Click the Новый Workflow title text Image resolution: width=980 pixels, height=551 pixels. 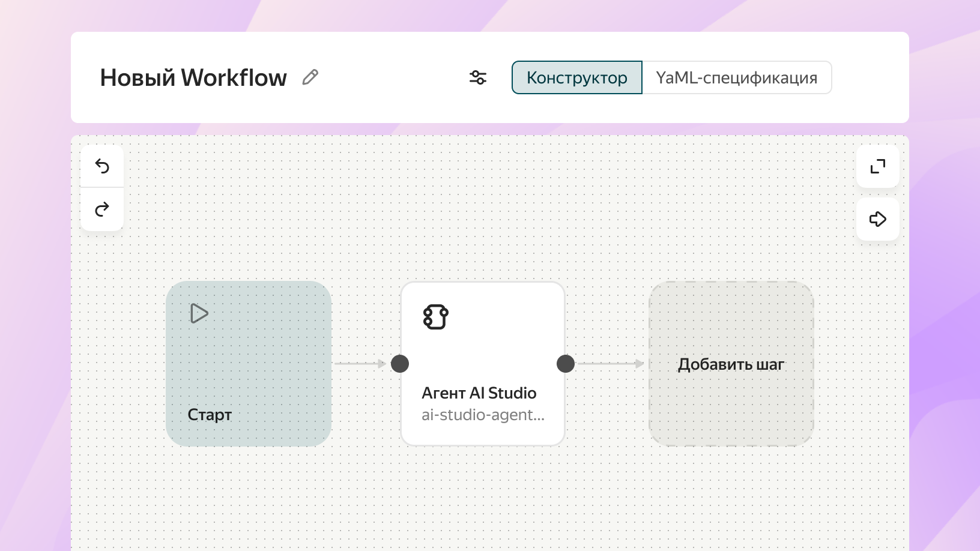(x=193, y=77)
